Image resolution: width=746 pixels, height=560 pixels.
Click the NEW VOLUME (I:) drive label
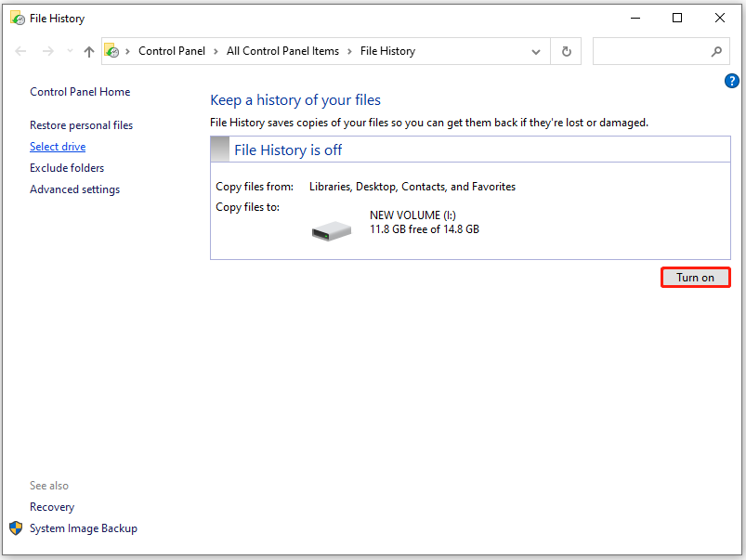413,215
